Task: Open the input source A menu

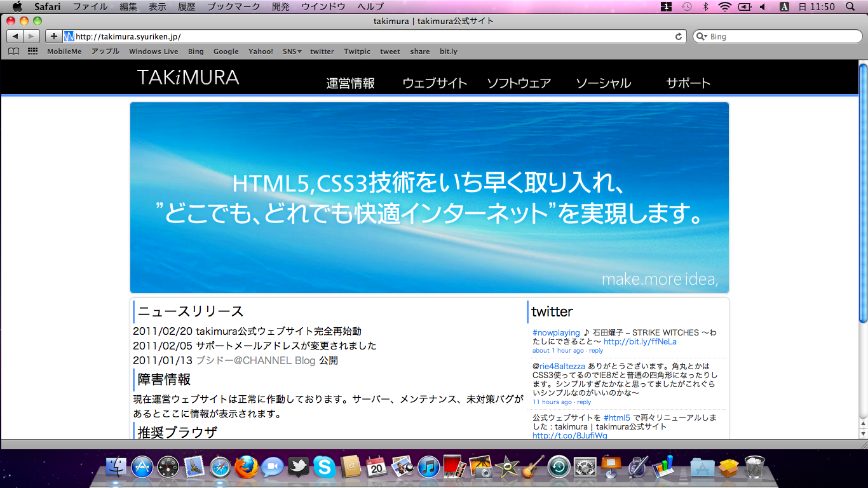Action: click(784, 7)
